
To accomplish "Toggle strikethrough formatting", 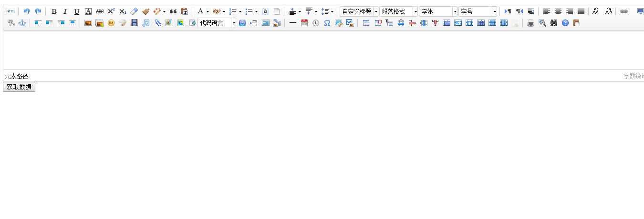I will tap(100, 11).
